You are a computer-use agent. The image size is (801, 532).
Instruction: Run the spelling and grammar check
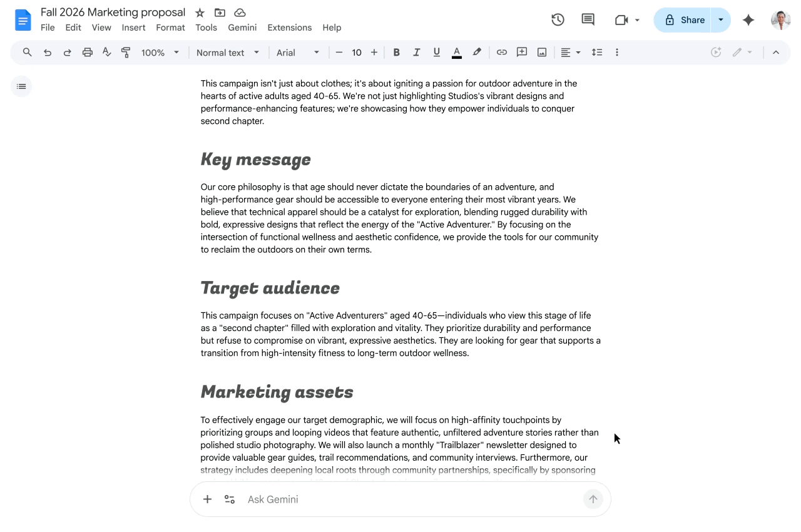[106, 53]
